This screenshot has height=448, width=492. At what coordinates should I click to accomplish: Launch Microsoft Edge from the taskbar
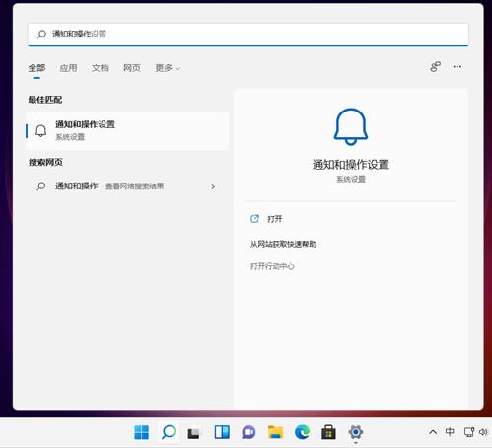pyautogui.click(x=302, y=432)
